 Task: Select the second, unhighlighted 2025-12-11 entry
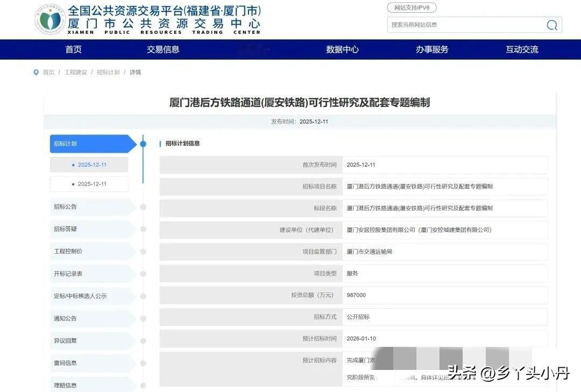tap(89, 184)
